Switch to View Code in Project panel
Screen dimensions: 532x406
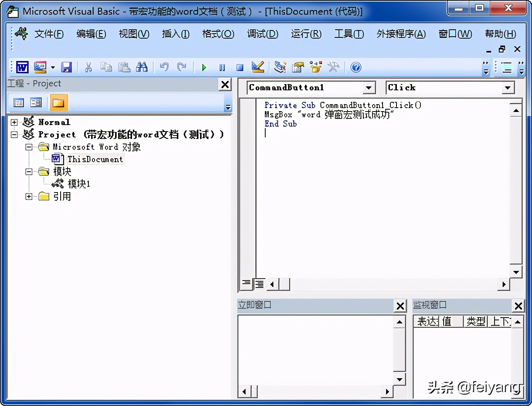(x=18, y=102)
